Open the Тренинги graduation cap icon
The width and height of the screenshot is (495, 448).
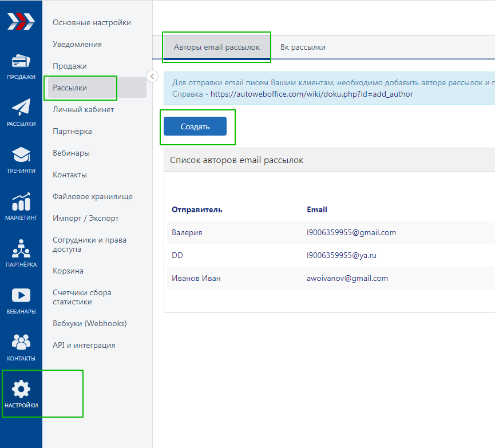tap(21, 155)
